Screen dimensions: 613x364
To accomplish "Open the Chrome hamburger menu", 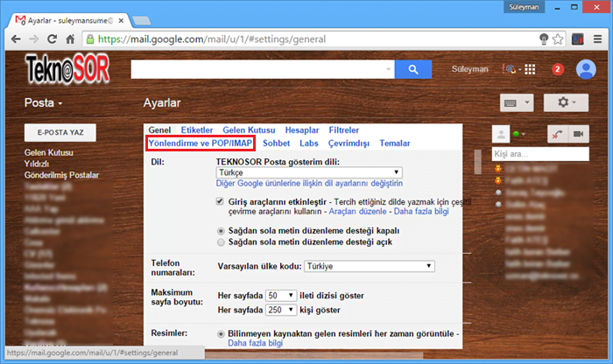I will point(597,39).
